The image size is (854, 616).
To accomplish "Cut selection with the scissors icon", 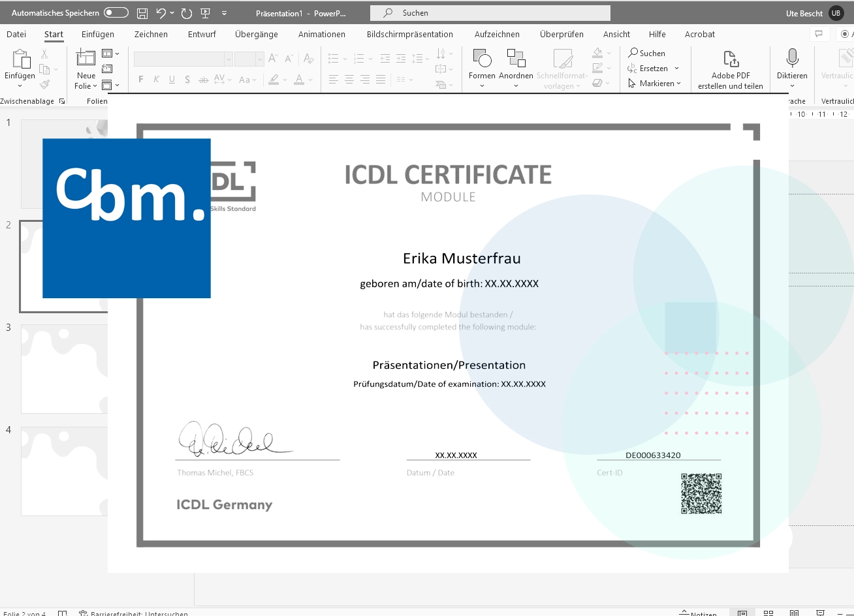I will (x=44, y=54).
